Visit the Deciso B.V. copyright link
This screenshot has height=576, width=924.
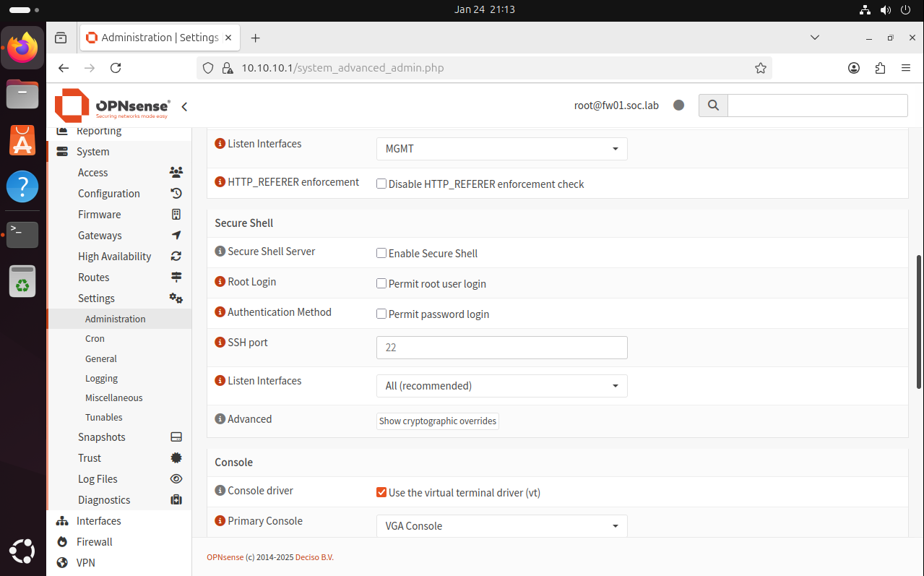[314, 557]
